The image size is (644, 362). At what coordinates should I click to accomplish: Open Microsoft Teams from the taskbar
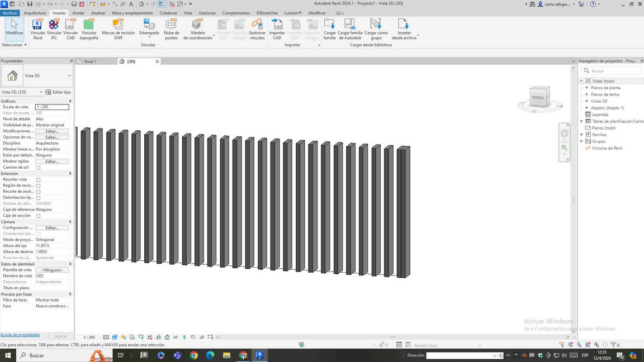(x=177, y=355)
